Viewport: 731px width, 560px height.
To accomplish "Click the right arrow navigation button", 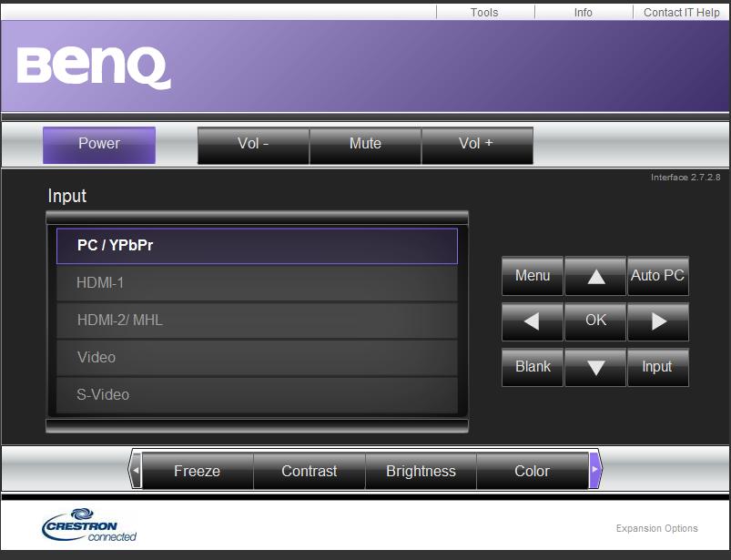I will 658,321.
